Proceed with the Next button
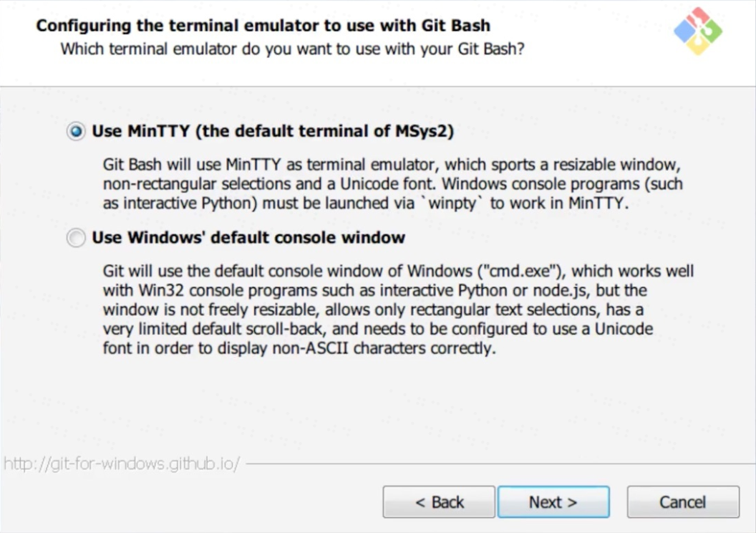756x533 pixels. click(x=553, y=502)
